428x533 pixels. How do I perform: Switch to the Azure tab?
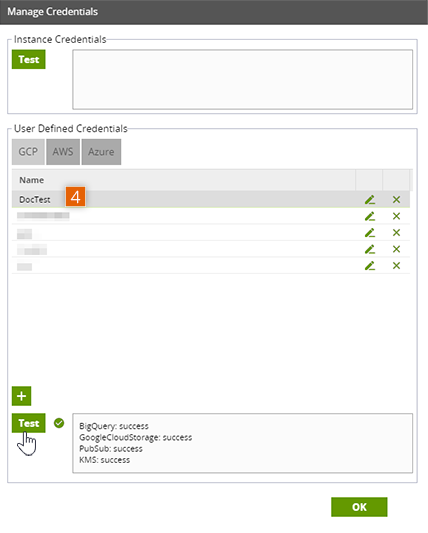pyautogui.click(x=101, y=152)
